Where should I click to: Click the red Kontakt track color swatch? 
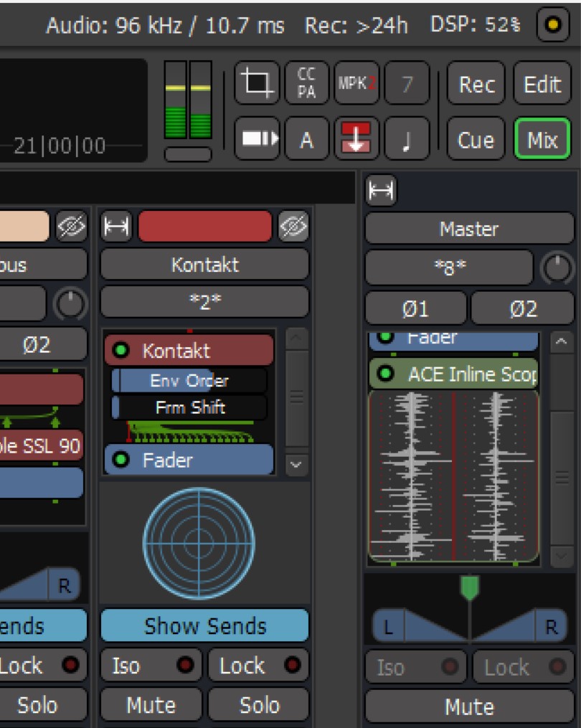coord(205,227)
